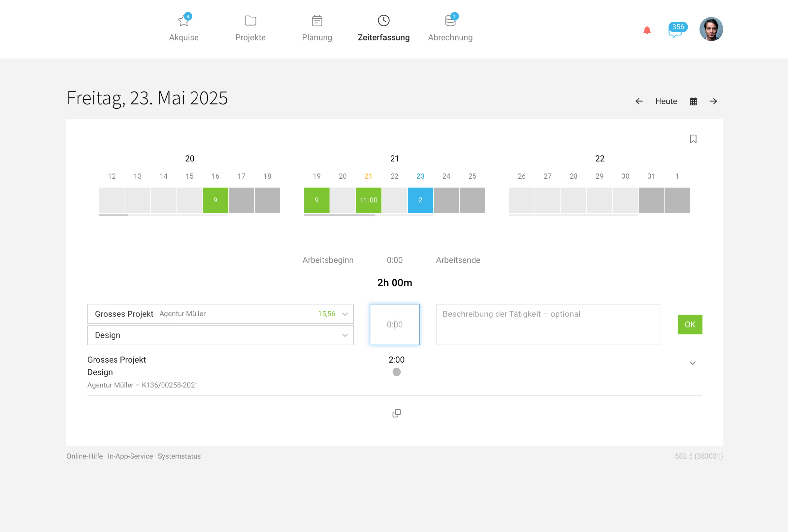Open the Grosses Projekt project dropdown
788x532 pixels.
pos(220,314)
